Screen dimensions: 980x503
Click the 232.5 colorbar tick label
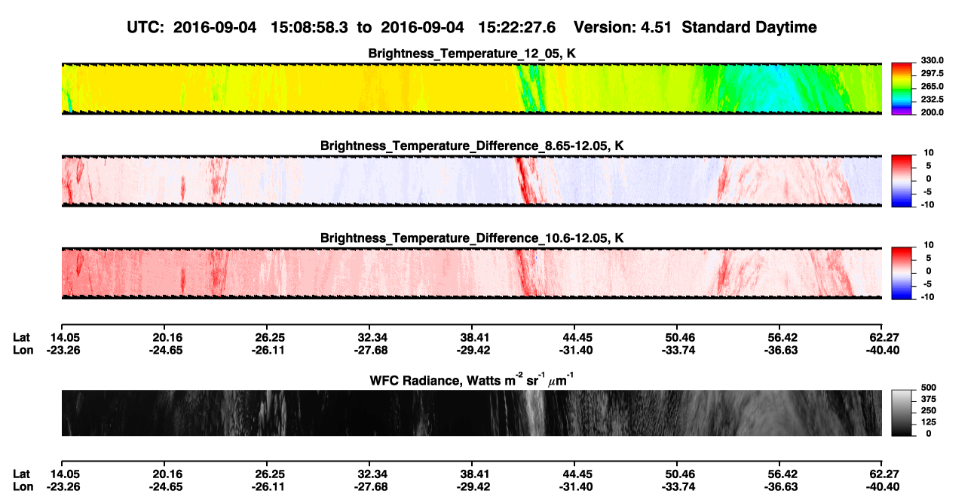[932, 100]
